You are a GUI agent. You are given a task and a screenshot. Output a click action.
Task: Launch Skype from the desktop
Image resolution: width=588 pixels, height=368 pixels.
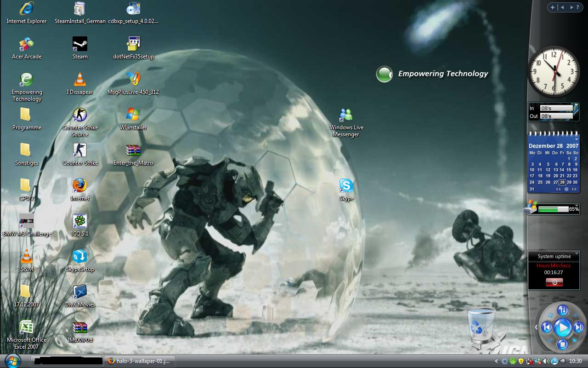(x=346, y=190)
